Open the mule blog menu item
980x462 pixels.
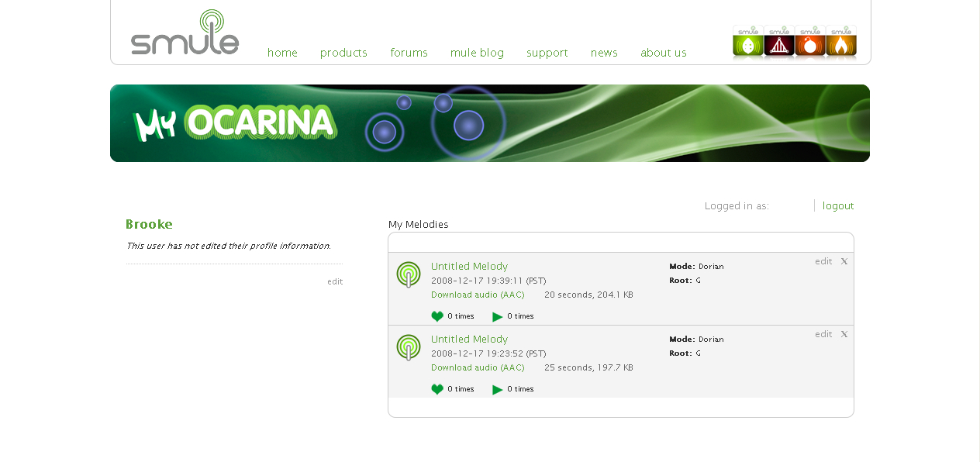(x=477, y=53)
